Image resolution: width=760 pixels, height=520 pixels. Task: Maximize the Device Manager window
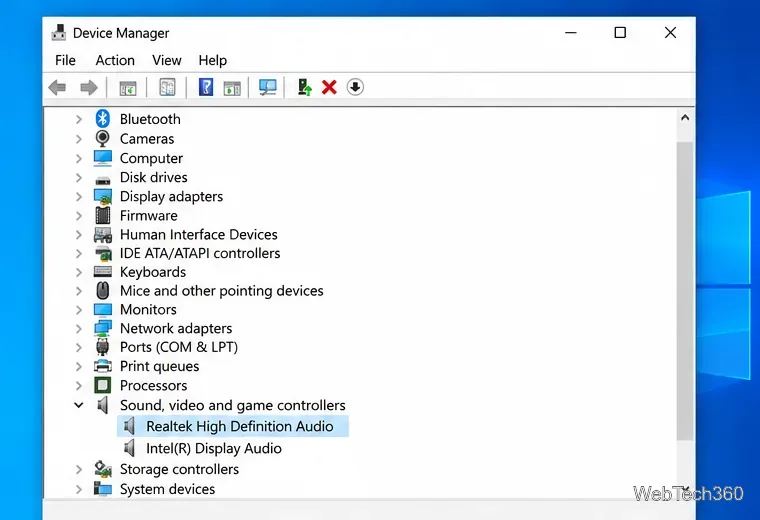pyautogui.click(x=620, y=32)
